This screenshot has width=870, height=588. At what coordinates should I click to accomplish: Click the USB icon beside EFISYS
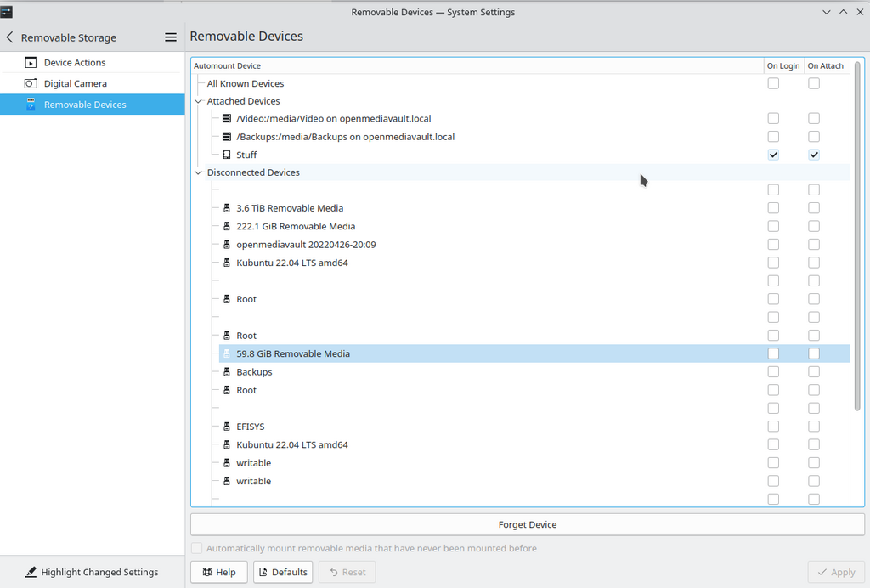(x=227, y=427)
